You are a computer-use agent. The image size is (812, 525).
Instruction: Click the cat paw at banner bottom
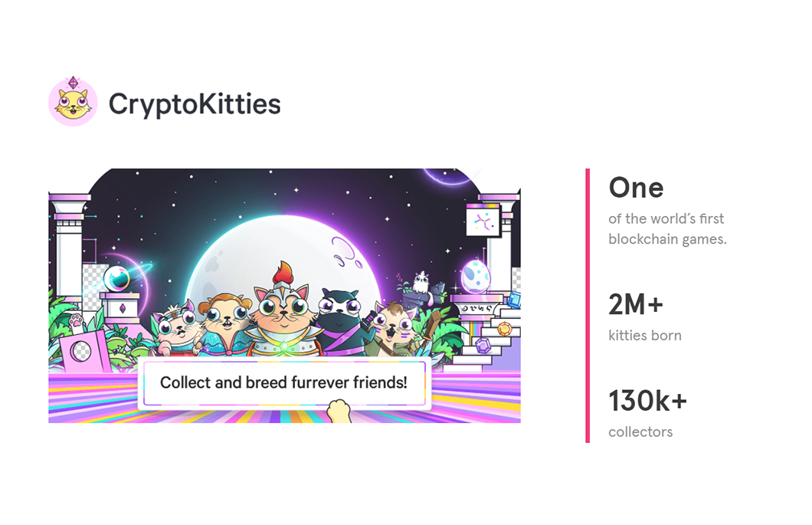pyautogui.click(x=338, y=411)
